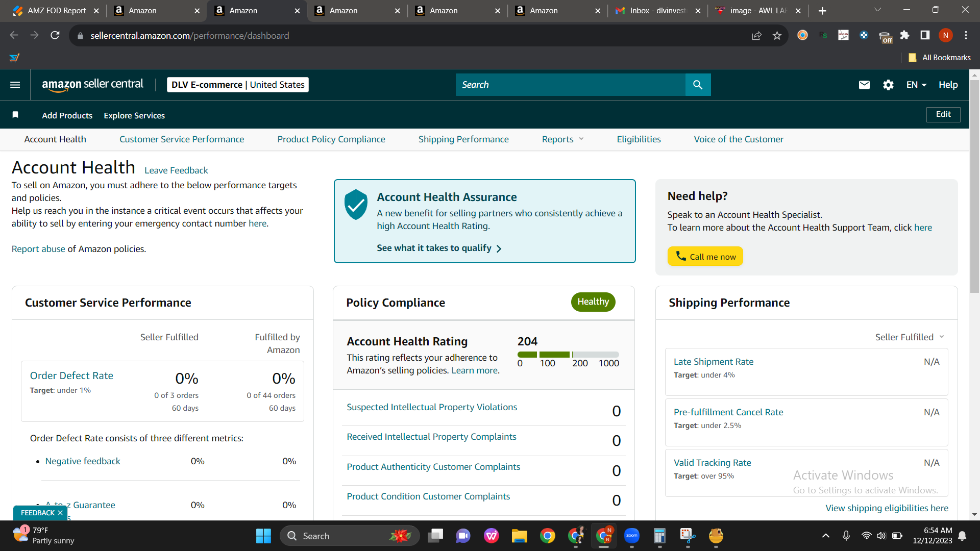This screenshot has height=551, width=980.
Task: Open Pre-fulfillment Cancel Rate details
Action: (x=728, y=412)
